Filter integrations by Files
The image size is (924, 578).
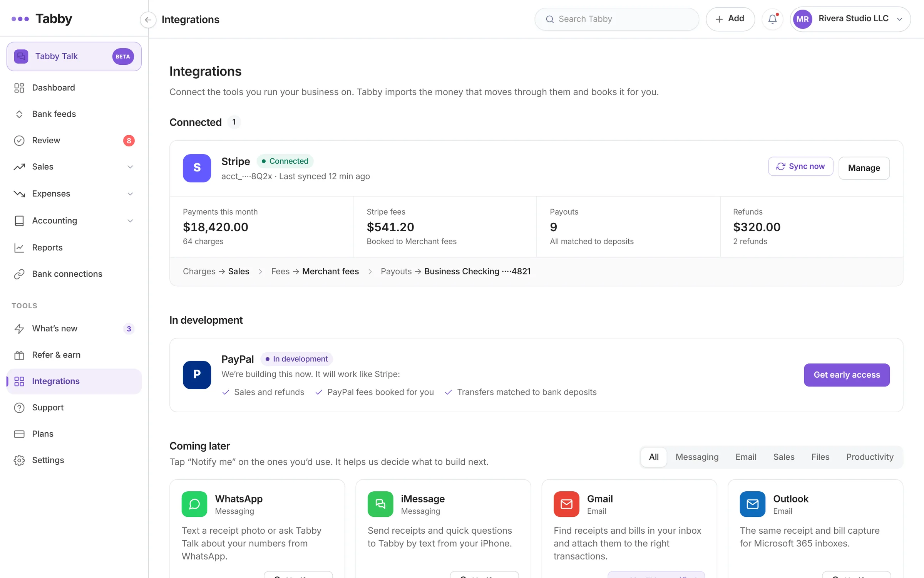click(820, 457)
